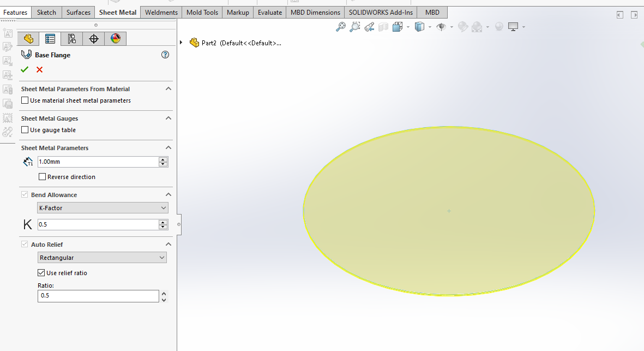Open the DimXpertManager crosshair icon
The height and width of the screenshot is (351, 644).
94,38
